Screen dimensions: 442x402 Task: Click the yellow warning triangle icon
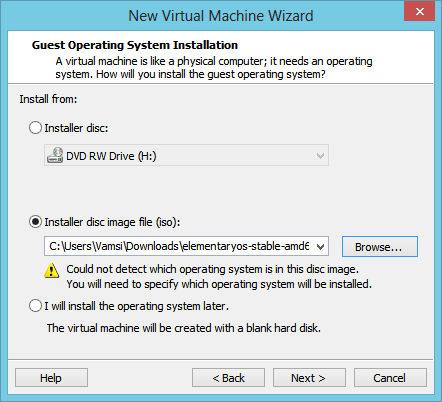(x=52, y=270)
